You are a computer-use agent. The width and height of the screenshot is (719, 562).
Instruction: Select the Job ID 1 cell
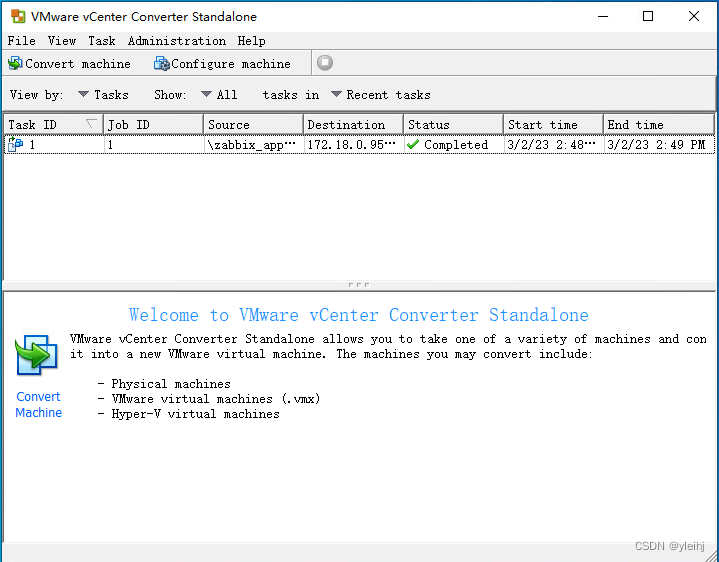[154, 144]
